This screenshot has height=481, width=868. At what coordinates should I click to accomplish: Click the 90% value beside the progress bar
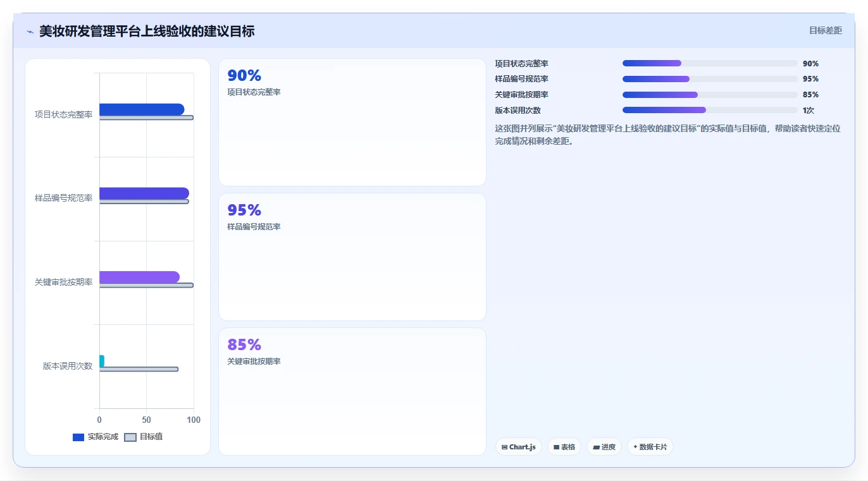pyautogui.click(x=810, y=64)
